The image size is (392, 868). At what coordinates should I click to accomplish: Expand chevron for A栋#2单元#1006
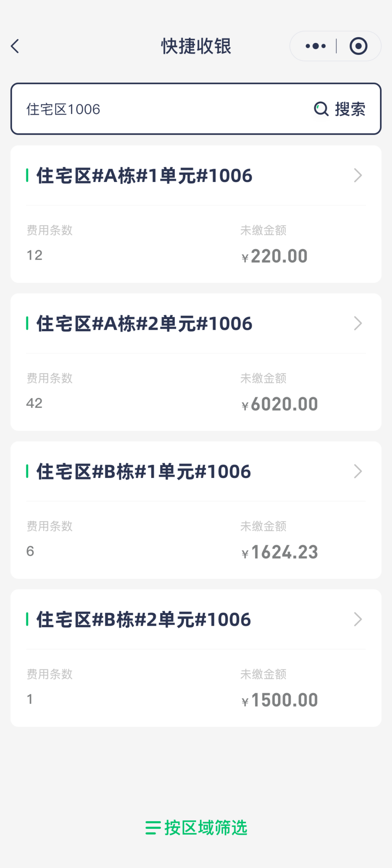(x=358, y=323)
